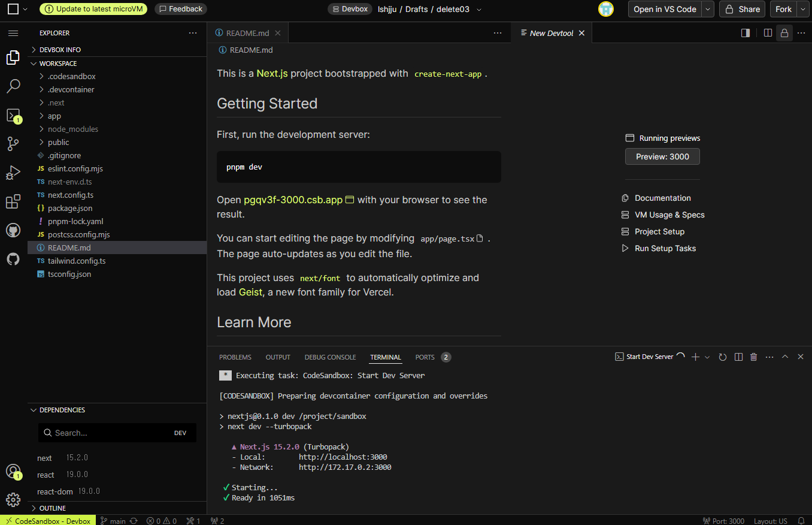
Task: Open the terminal panel ellipsis menu
Action: (x=769, y=357)
